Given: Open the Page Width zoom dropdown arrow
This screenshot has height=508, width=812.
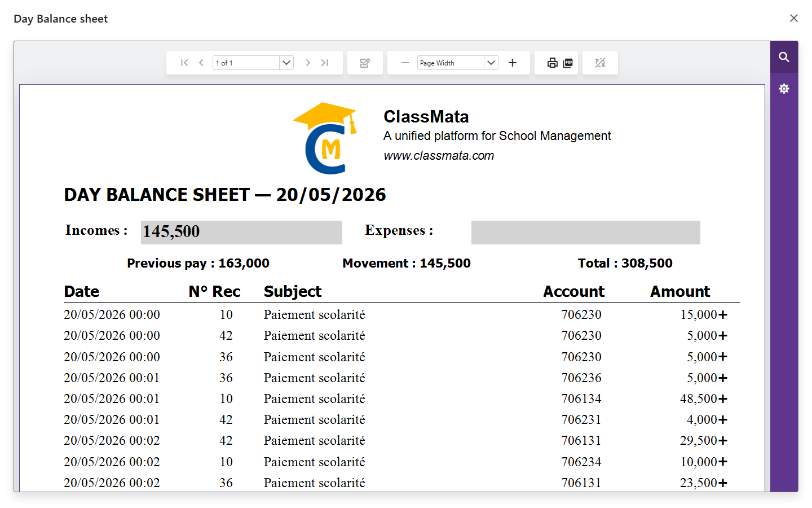Looking at the screenshot, I should click(x=491, y=63).
